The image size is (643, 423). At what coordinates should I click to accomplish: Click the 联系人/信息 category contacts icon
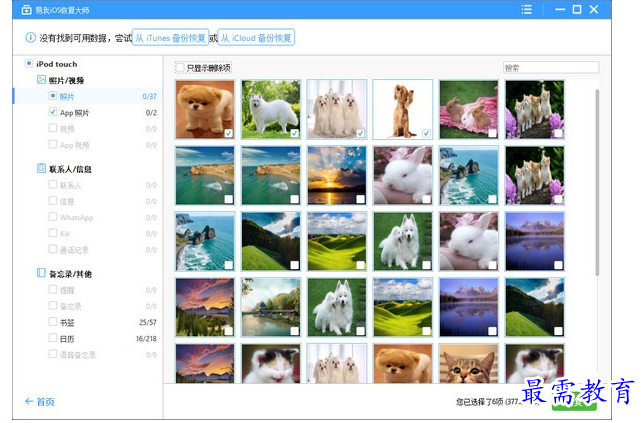(41, 168)
